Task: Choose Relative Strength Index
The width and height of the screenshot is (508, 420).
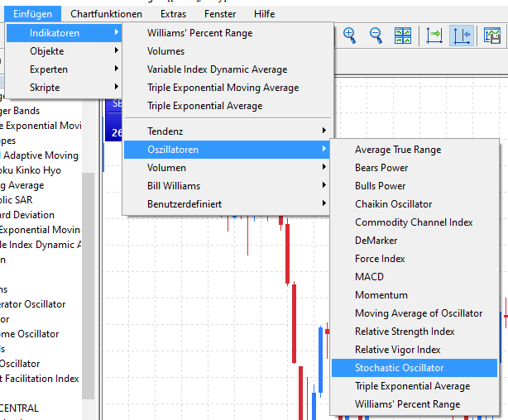Action: (415, 332)
